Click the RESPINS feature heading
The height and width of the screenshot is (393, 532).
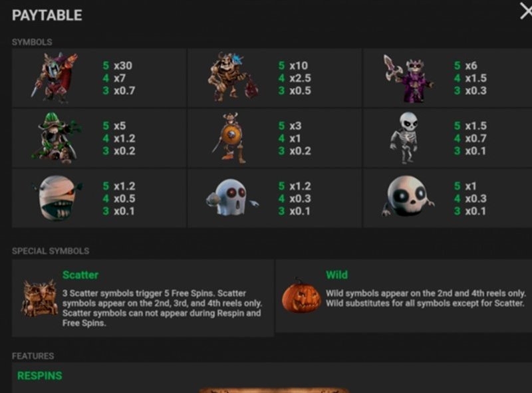pyautogui.click(x=40, y=376)
